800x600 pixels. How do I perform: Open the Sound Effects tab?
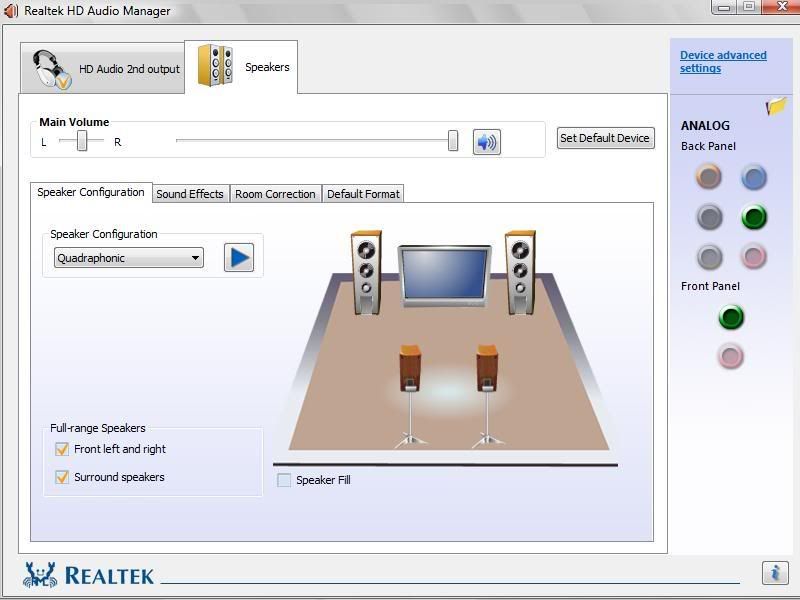[x=190, y=194]
